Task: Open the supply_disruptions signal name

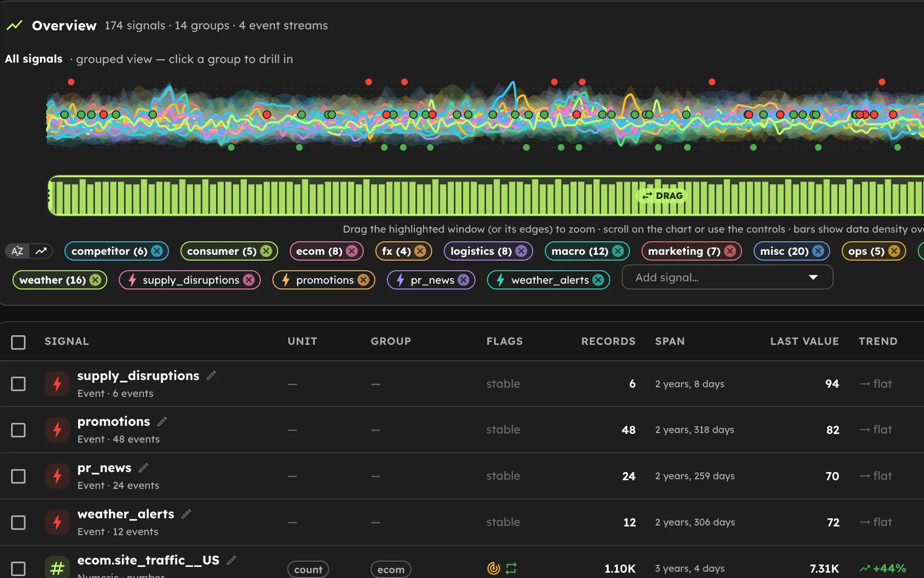Action: click(x=138, y=376)
